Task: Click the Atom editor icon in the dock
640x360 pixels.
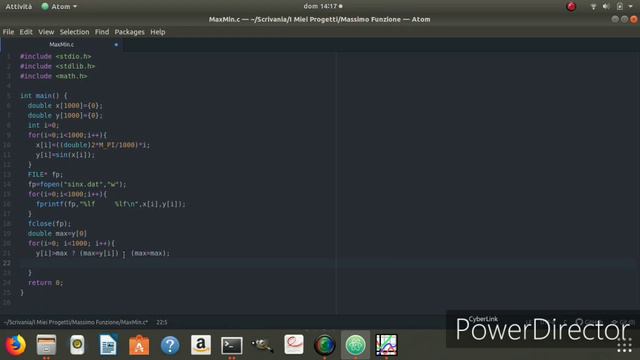Action: coord(355,345)
